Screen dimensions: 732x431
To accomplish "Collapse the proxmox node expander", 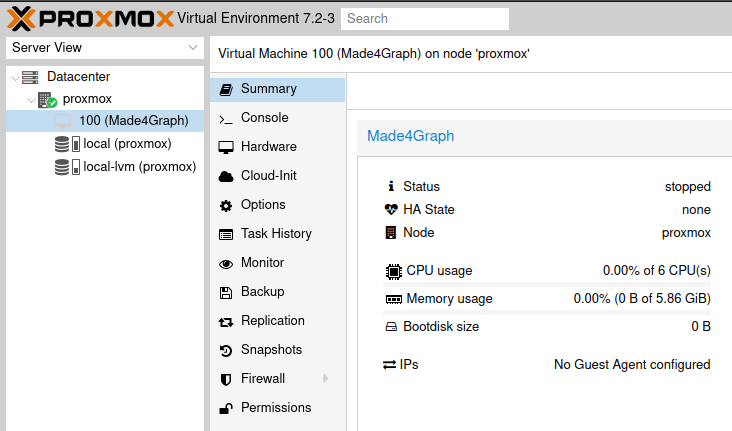I will pyautogui.click(x=30, y=99).
